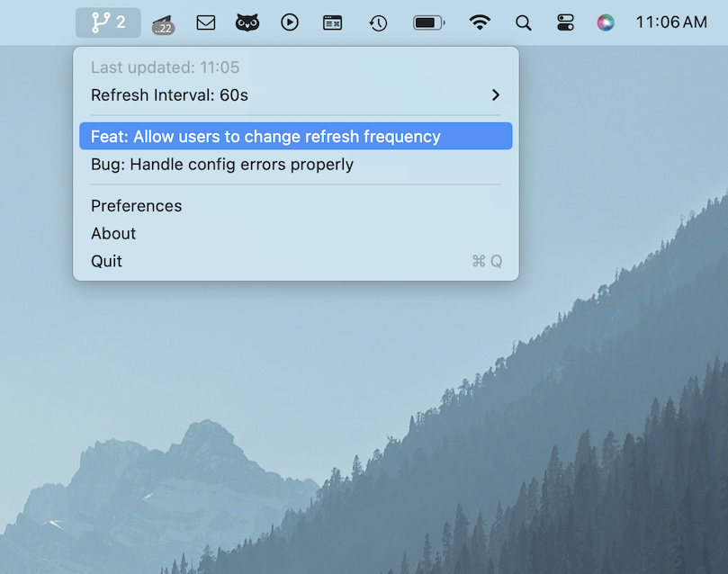Open the git branch pull request menu bar icon
Viewport: 728px width, 574px height.
point(108,22)
